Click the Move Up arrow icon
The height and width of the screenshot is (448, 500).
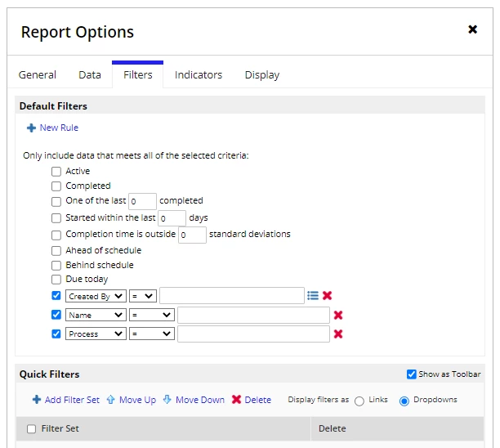(x=110, y=400)
